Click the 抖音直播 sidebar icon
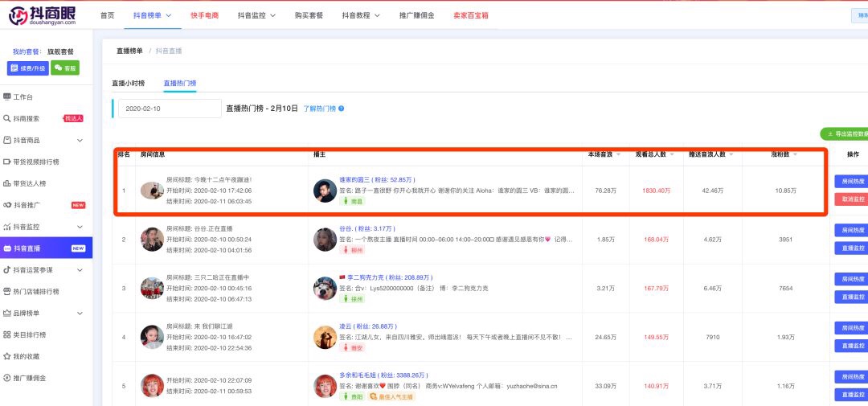The width and height of the screenshot is (868, 406). [x=7, y=248]
